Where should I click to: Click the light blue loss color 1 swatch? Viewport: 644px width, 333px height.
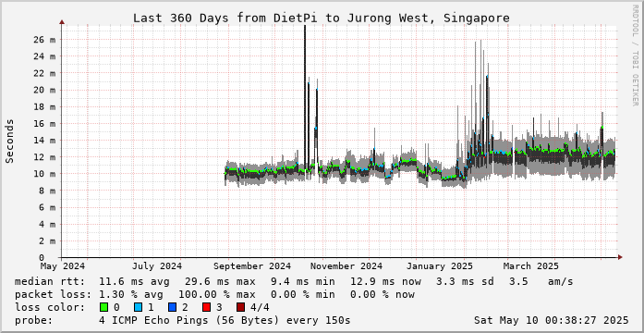pyautogui.click(x=138, y=307)
